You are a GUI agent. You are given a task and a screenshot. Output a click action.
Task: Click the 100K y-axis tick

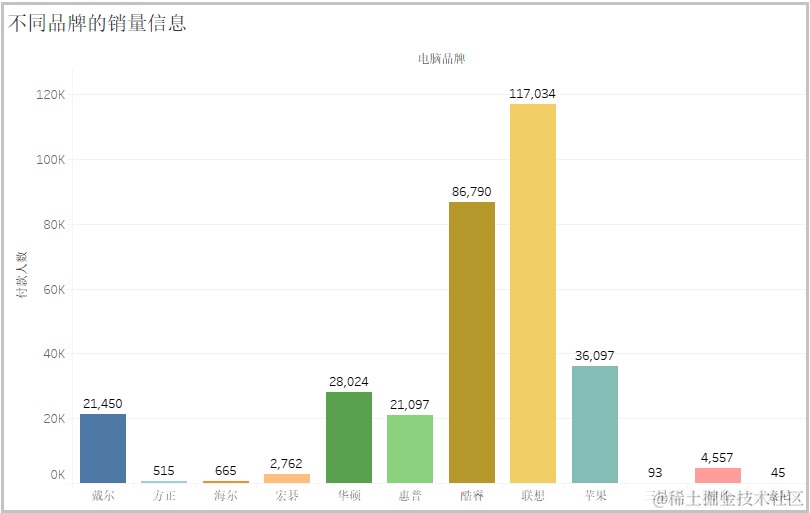[51, 160]
